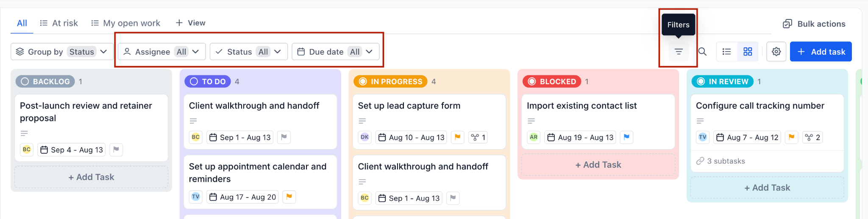The width and height of the screenshot is (868, 219).
Task: Open the Filters icon button
Action: [x=679, y=52]
